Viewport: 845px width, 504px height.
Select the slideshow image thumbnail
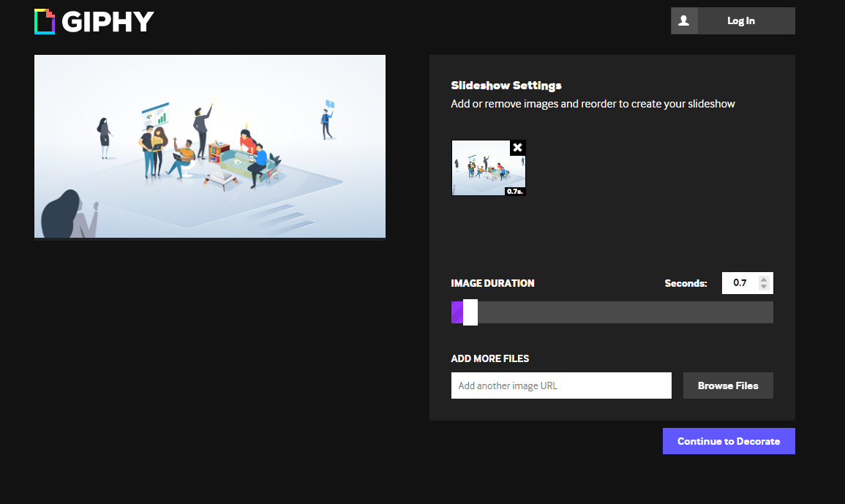click(x=483, y=170)
